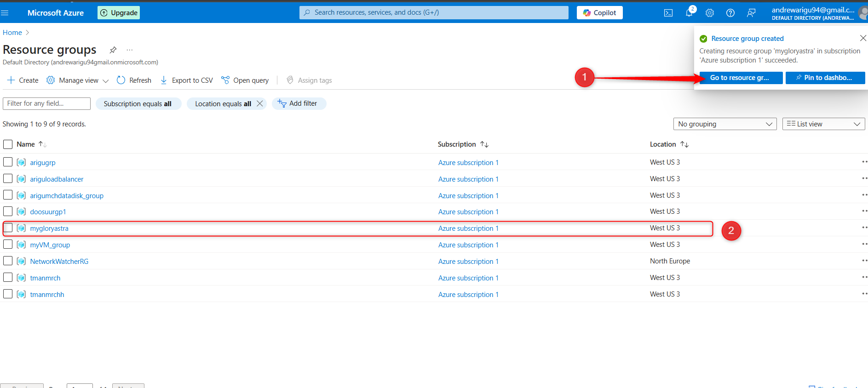Check the NetworkWatcherRG row checkbox
Image resolution: width=868 pixels, height=388 pixels.
[8, 261]
